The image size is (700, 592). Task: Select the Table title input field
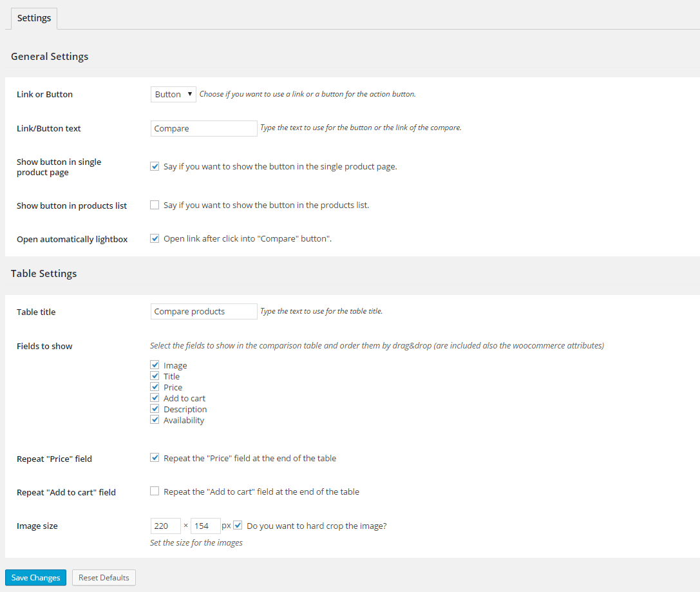tap(203, 311)
